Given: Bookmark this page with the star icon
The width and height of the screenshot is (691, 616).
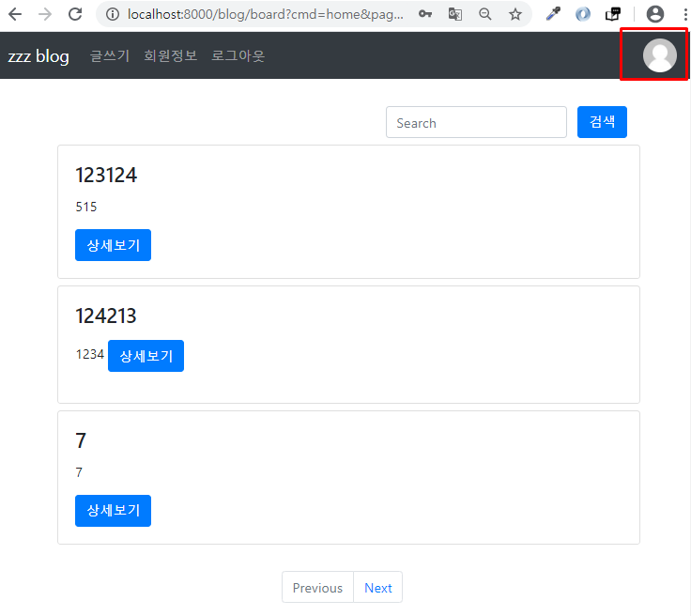Looking at the screenshot, I should 515,14.
